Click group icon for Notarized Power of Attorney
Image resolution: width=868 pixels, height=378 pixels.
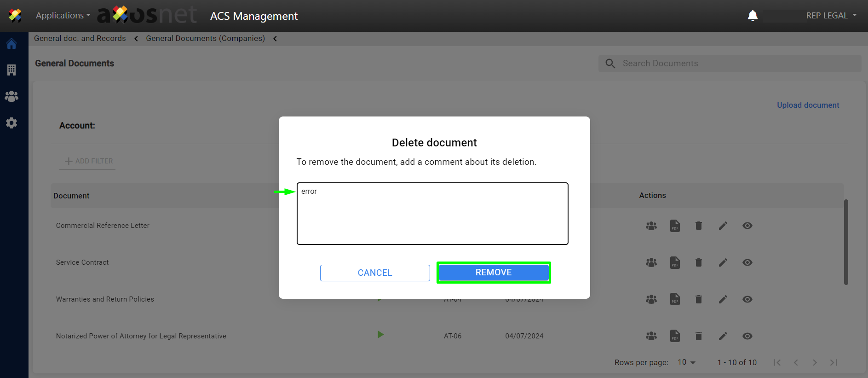click(x=651, y=336)
